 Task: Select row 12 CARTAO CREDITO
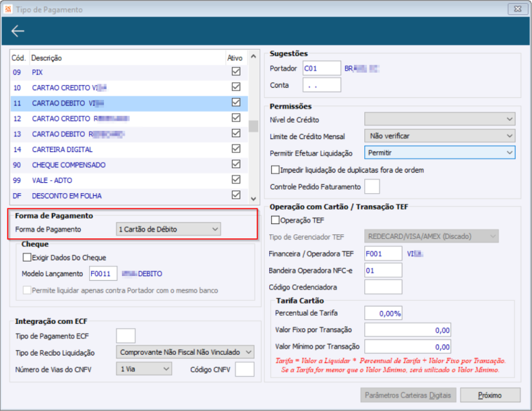tap(129, 119)
